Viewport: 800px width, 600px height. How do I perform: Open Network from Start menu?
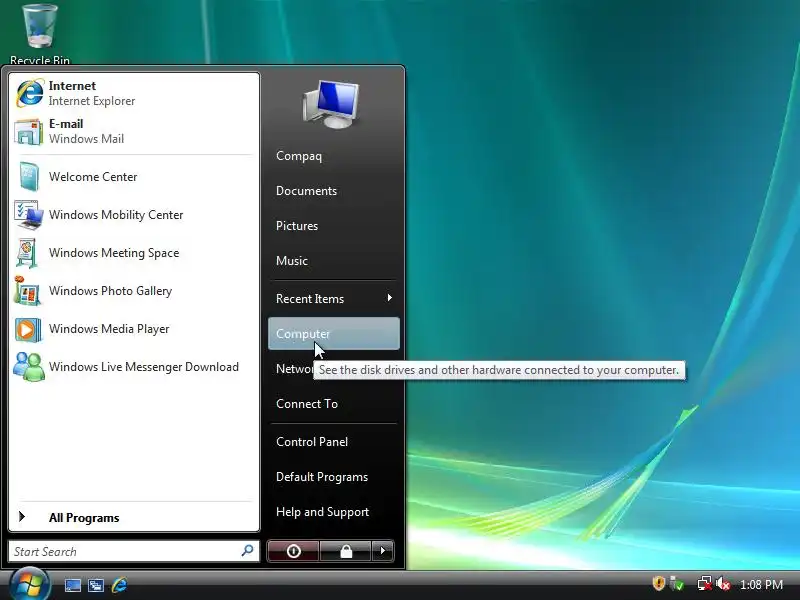[294, 368]
